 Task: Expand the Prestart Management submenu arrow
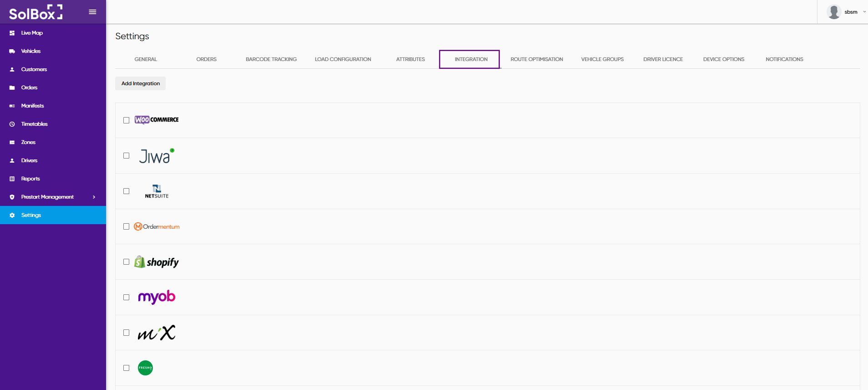tap(94, 197)
